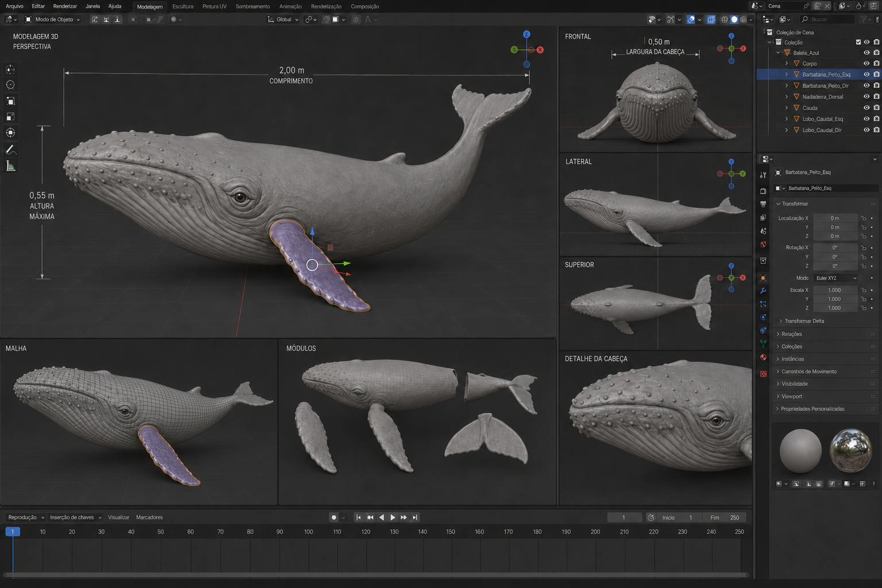Switch to the Animação workspace tab
The image size is (882, 588).
point(290,6)
